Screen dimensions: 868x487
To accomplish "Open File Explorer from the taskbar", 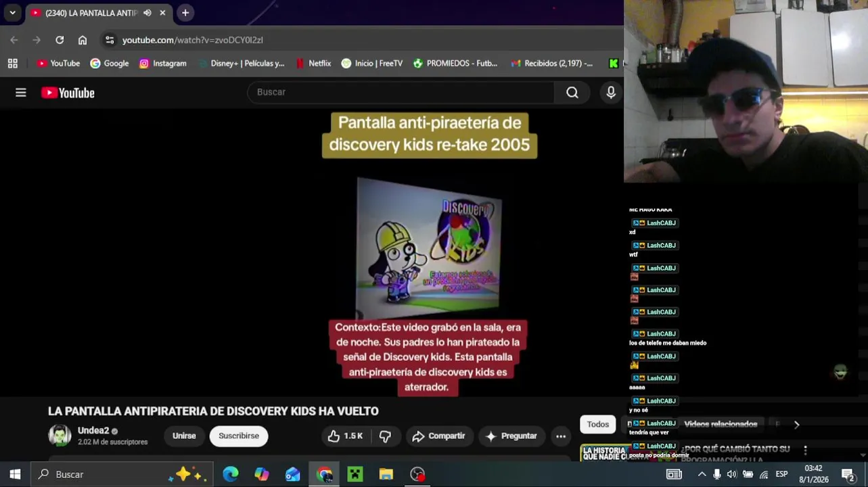I will pyautogui.click(x=386, y=474).
